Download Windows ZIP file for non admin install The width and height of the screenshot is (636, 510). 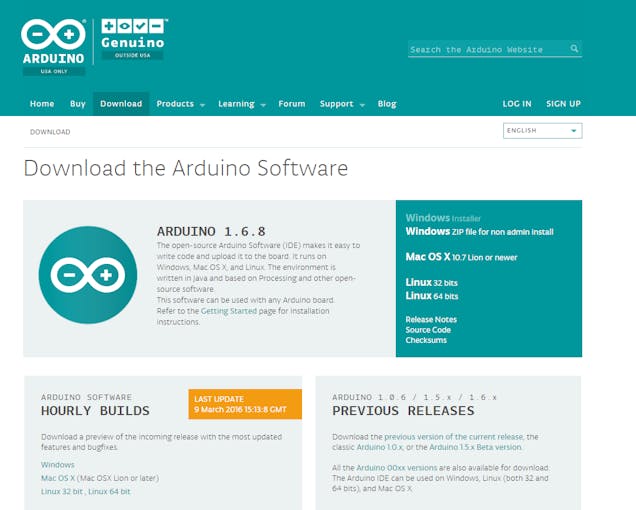pyautogui.click(x=479, y=232)
